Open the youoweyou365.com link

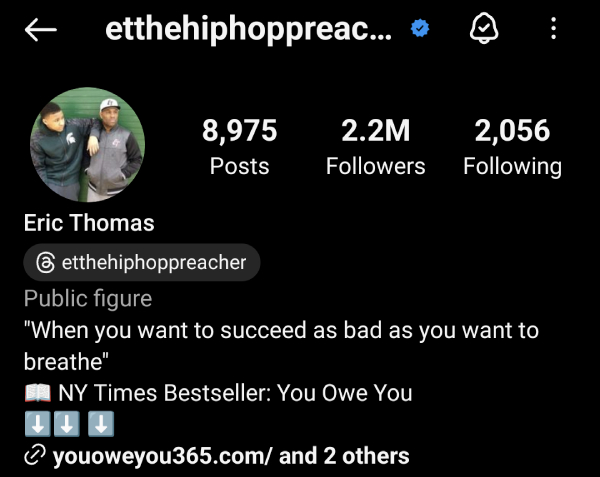pos(163,456)
